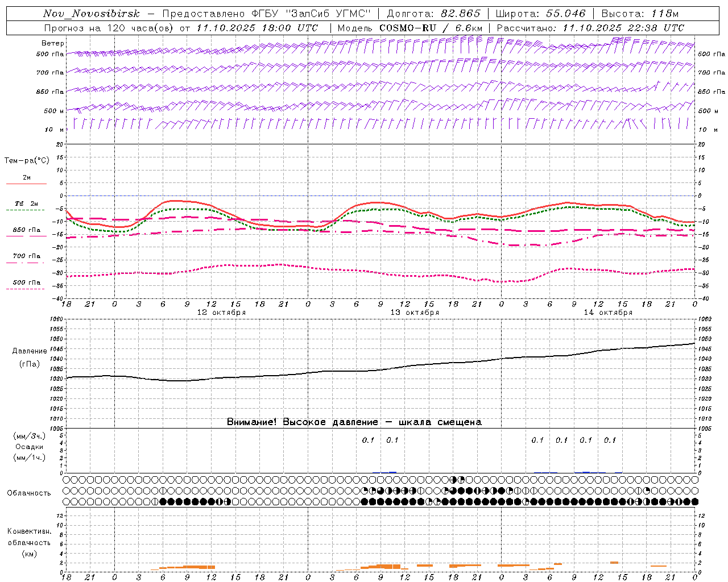Image resolution: width=728 pixels, height=582 pixels.
Task: Click the Ветер wind panel label
Action: point(53,43)
